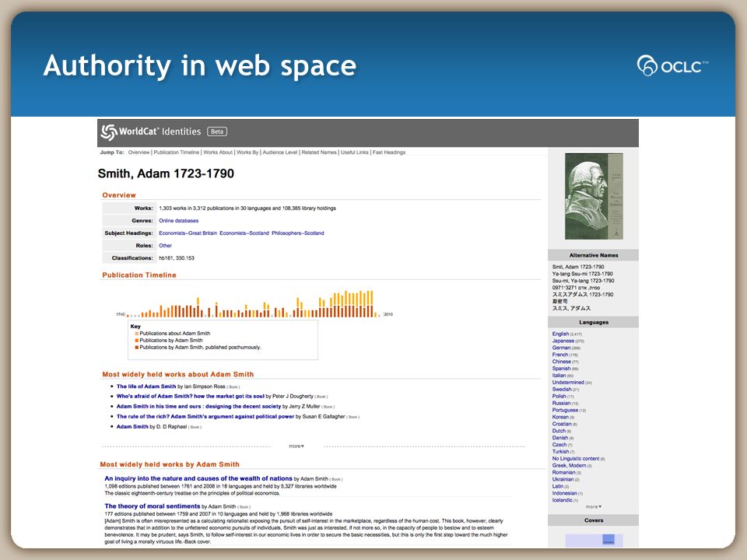747x560 pixels.
Task: Click the OCLC logo in slide header
Action: [672, 65]
